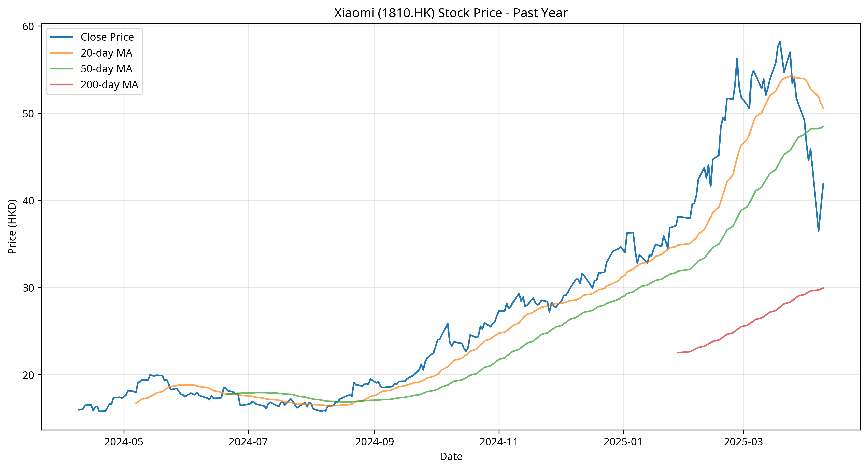Click the x-axis tick label '2024-07'
Image resolution: width=868 pixels, height=470 pixels.
[x=248, y=442]
